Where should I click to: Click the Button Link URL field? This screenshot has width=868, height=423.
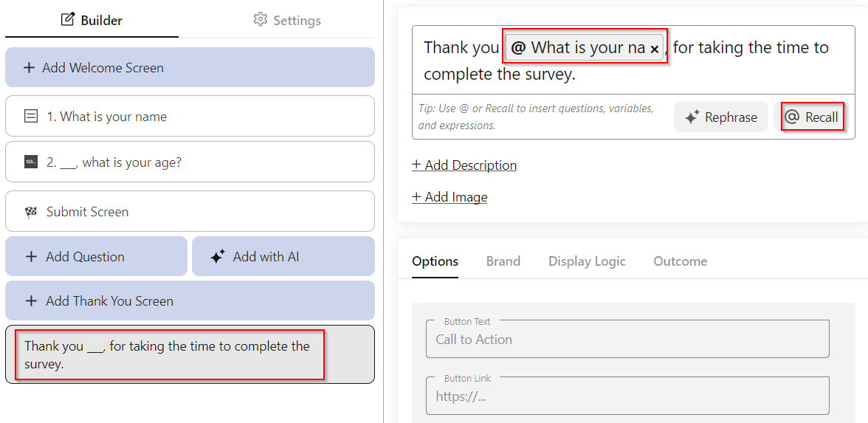pyautogui.click(x=627, y=396)
